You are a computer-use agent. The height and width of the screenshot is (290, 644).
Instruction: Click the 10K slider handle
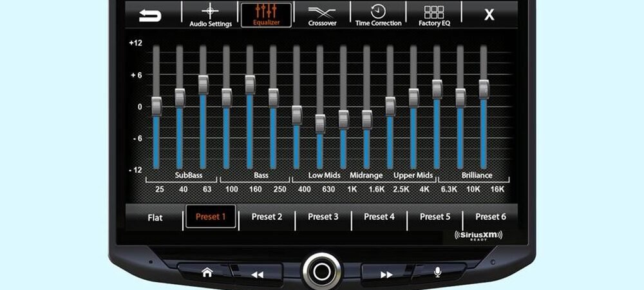tap(460, 98)
